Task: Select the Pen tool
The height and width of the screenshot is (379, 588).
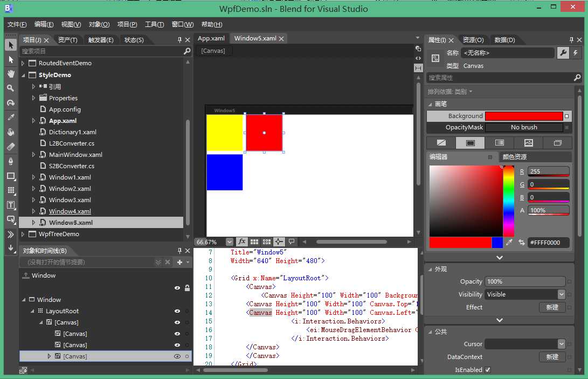Action: (11, 161)
